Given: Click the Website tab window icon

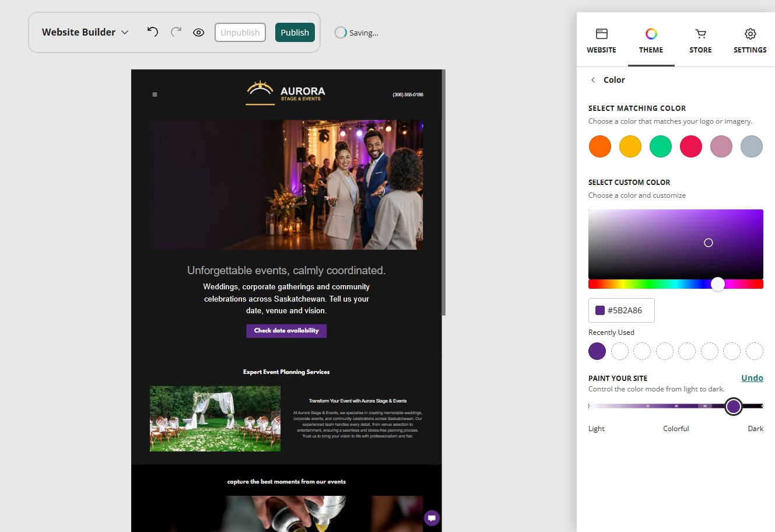Looking at the screenshot, I should pos(601,34).
